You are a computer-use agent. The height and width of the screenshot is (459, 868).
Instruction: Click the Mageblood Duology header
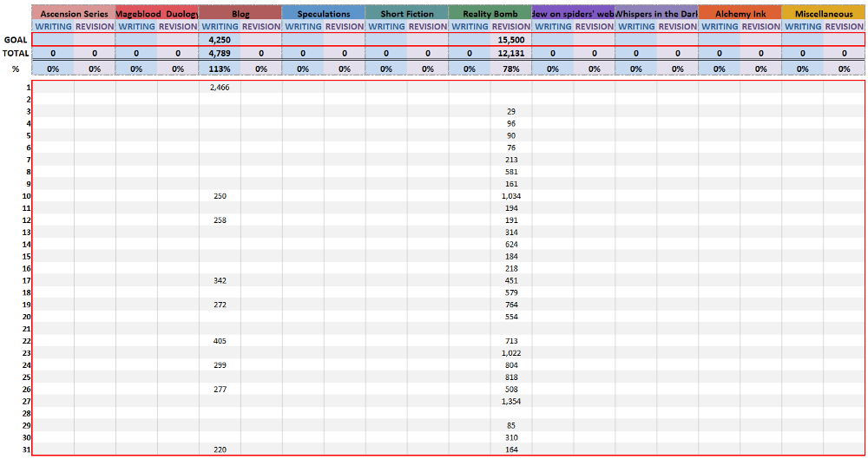pyautogui.click(x=157, y=14)
